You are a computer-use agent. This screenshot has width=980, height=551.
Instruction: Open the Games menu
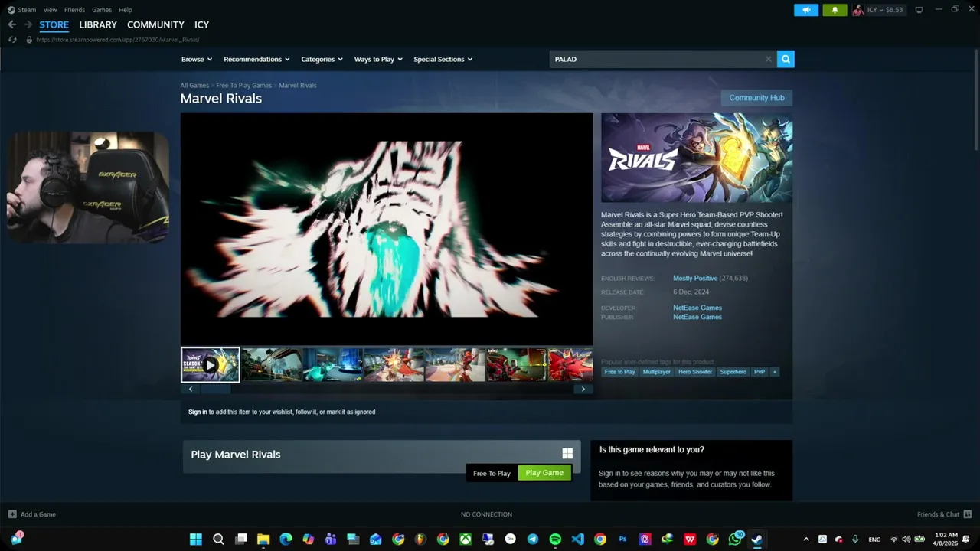(102, 10)
